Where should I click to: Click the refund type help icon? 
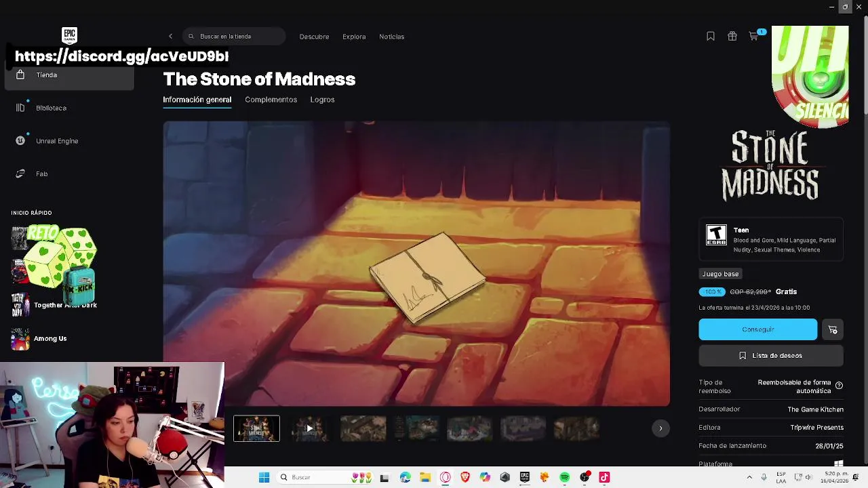click(839, 386)
